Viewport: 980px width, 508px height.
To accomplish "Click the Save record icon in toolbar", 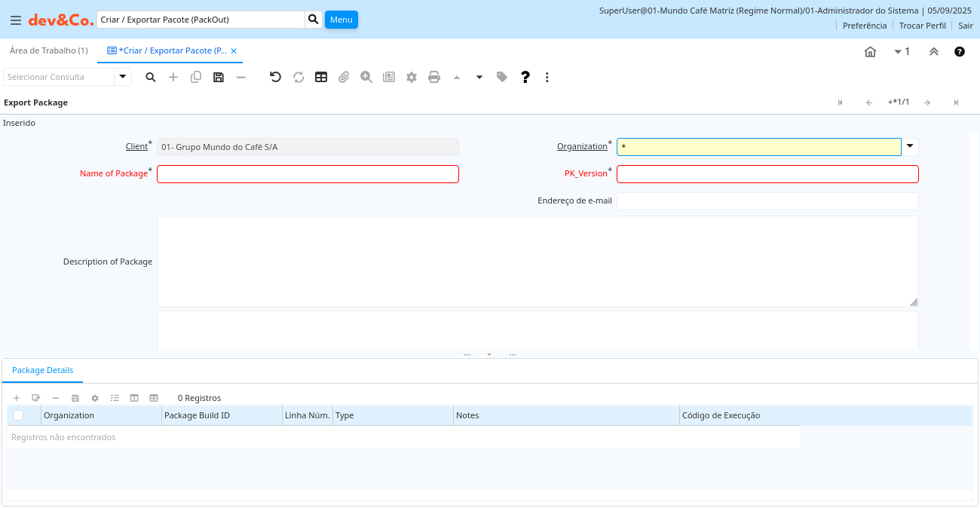I will [219, 77].
